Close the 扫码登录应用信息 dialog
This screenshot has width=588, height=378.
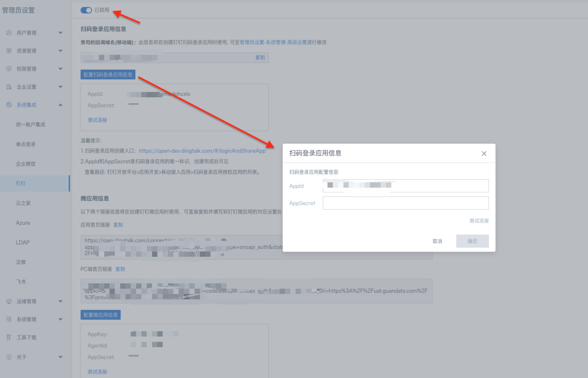coord(484,153)
